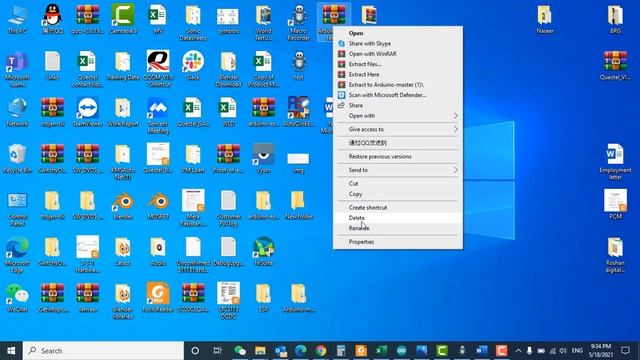Select QCOM shortcut desktop icon
This screenshot has width=640, height=360.
pyautogui.click(x=158, y=69)
